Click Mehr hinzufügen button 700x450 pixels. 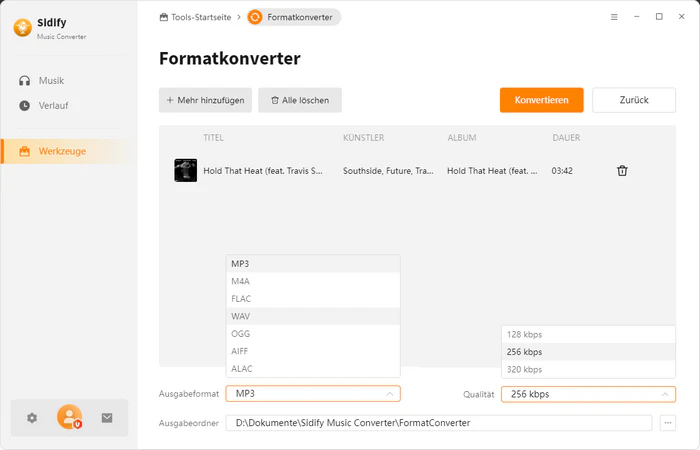point(205,100)
